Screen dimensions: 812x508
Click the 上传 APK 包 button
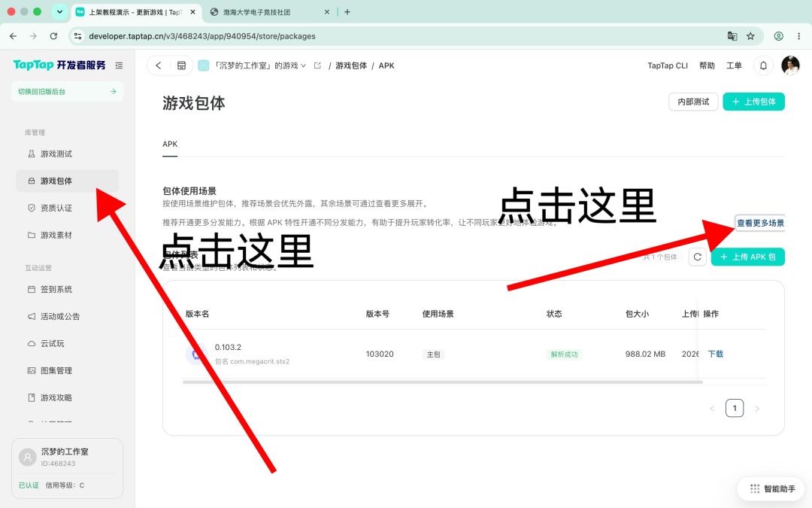tap(748, 257)
